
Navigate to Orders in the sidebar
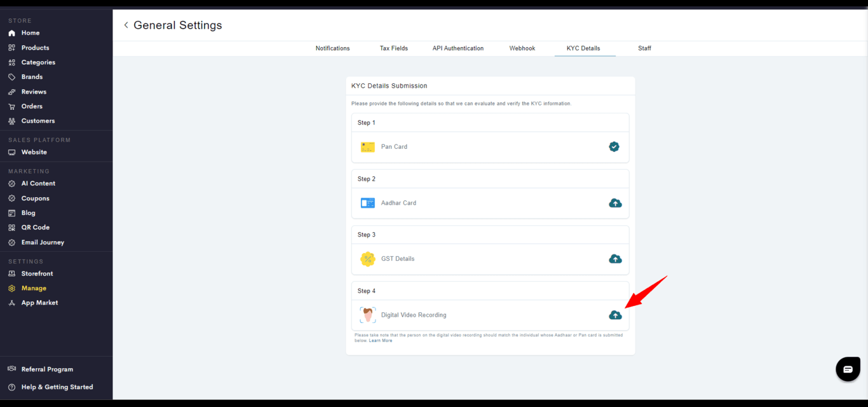click(32, 106)
